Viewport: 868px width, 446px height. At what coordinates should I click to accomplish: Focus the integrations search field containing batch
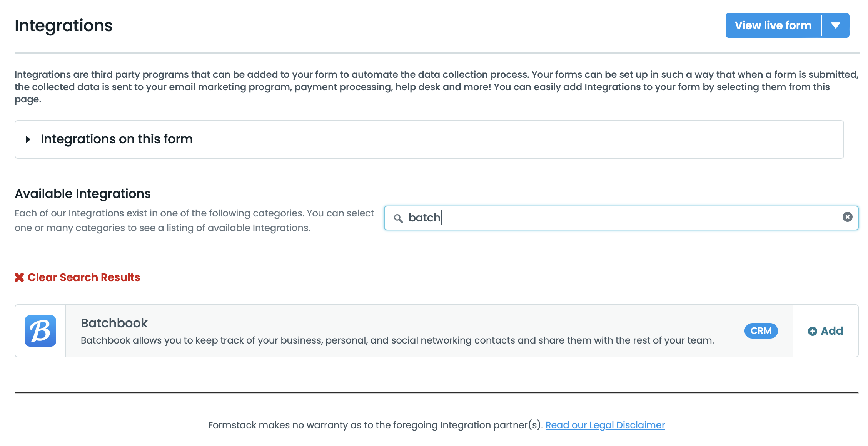[x=616, y=218]
